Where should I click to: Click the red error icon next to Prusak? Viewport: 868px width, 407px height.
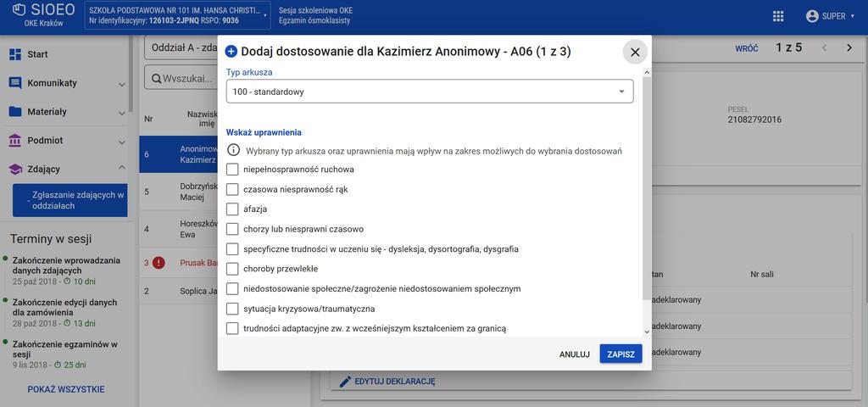point(159,263)
